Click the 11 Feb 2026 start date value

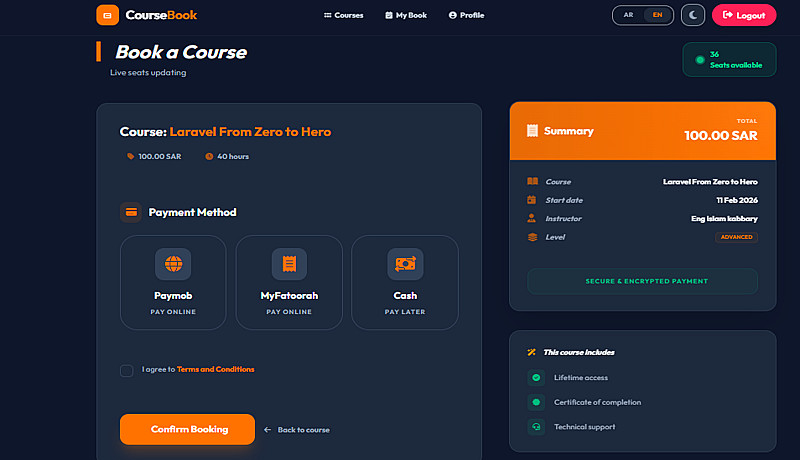[737, 200]
